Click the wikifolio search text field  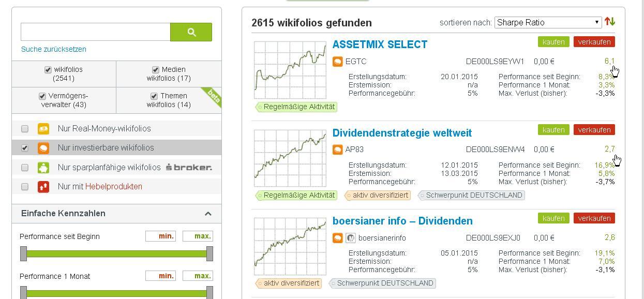click(x=96, y=32)
